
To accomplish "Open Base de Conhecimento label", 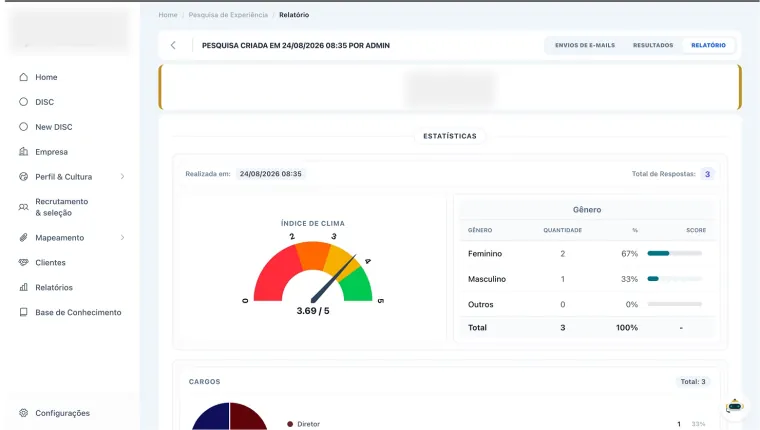I will tap(78, 312).
